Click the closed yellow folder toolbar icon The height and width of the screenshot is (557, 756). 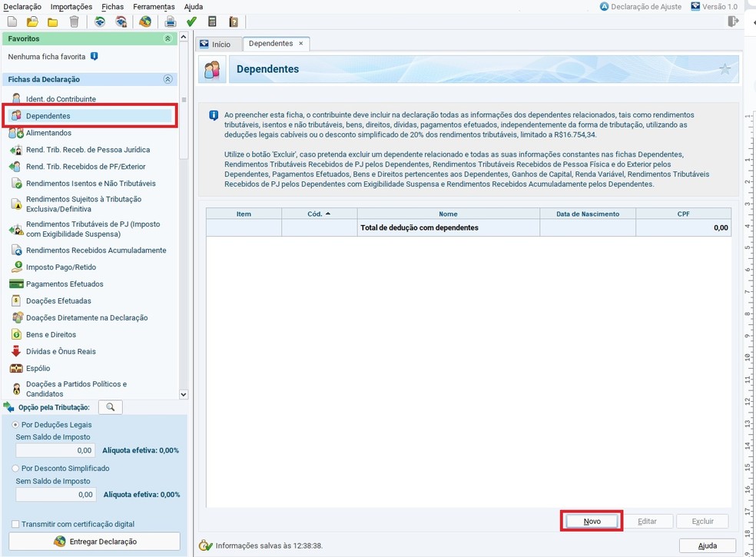(52, 22)
